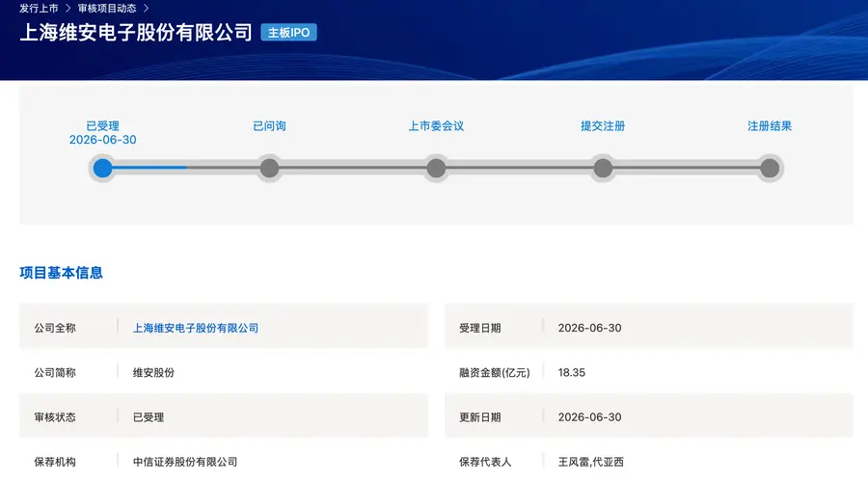The image size is (868, 482).
Task: Select the 公司全称 field label
Action: click(55, 328)
